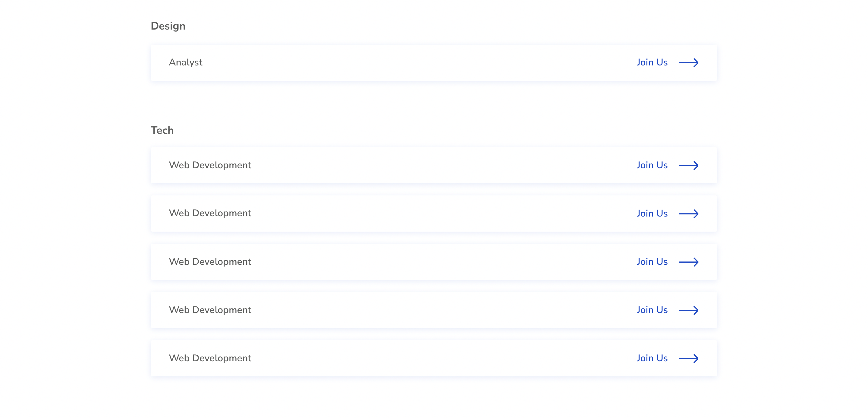Open the fourth Web Development job title
This screenshot has width=868, height=418.
pos(210,310)
